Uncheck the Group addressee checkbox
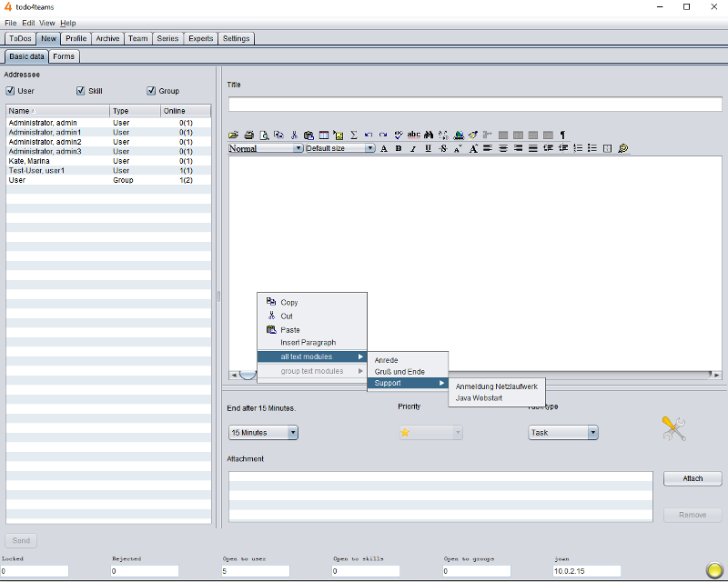 point(151,91)
